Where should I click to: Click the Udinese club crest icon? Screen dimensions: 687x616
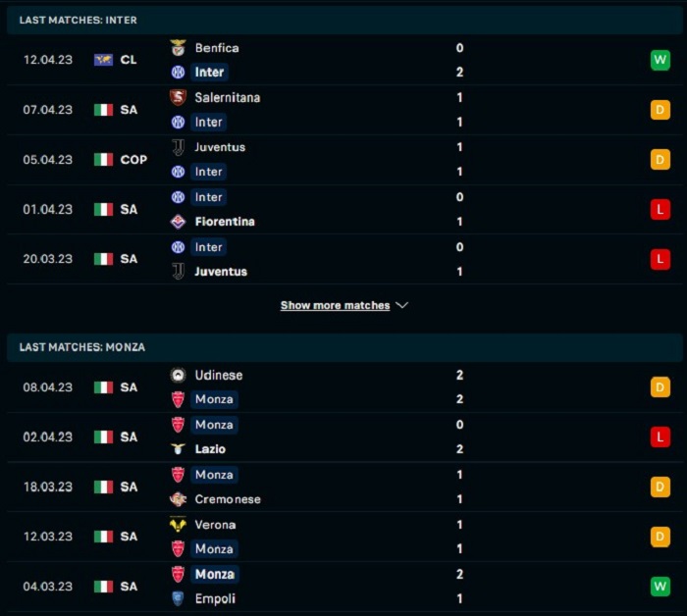pos(178,375)
